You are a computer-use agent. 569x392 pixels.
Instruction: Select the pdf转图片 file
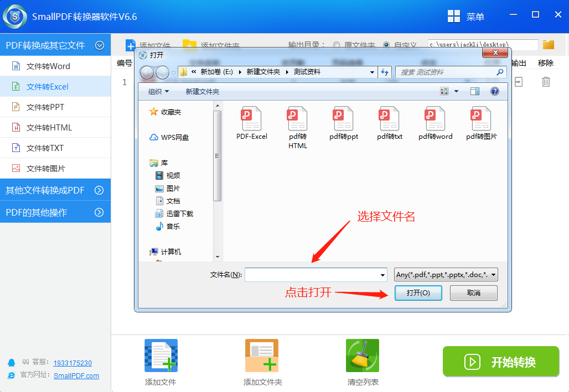pyautogui.click(x=481, y=118)
